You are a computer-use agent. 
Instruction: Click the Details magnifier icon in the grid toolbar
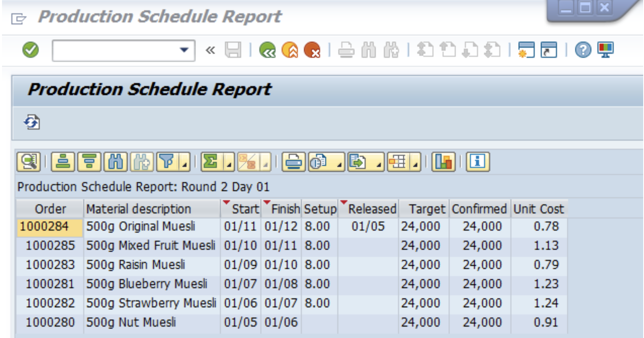click(x=29, y=162)
